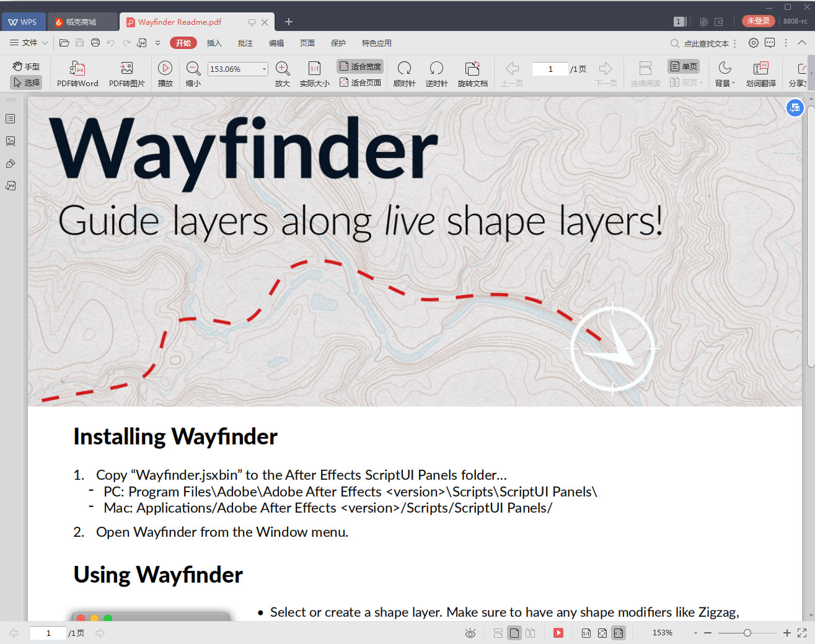Open the 文件 menu dropdown arrow
This screenshot has height=644, width=815.
coord(45,43)
